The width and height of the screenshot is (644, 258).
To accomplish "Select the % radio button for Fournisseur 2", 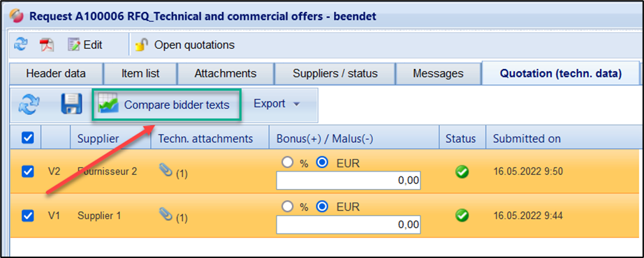I will [x=287, y=163].
